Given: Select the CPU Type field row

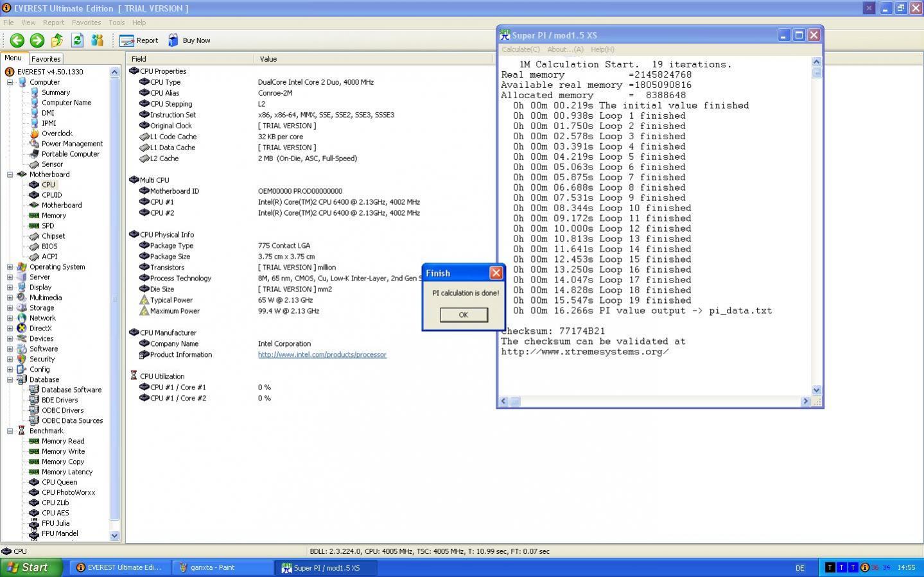Looking at the screenshot, I should click(x=308, y=82).
